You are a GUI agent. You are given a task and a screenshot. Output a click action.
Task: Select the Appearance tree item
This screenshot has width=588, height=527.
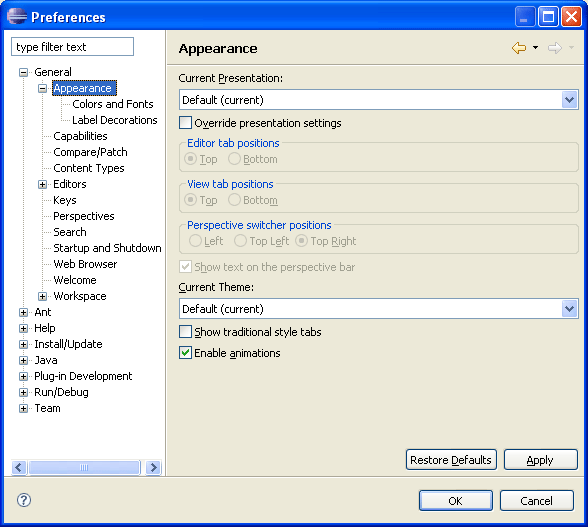[84, 88]
